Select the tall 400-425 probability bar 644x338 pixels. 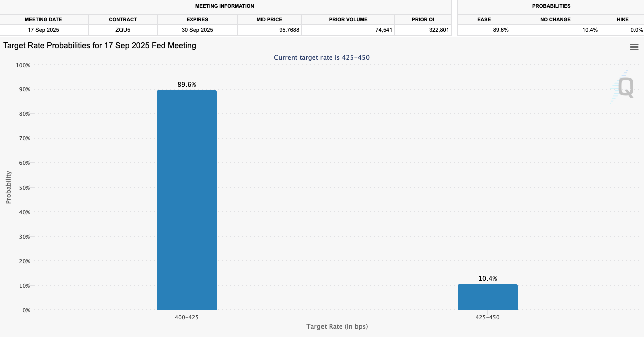(187, 200)
